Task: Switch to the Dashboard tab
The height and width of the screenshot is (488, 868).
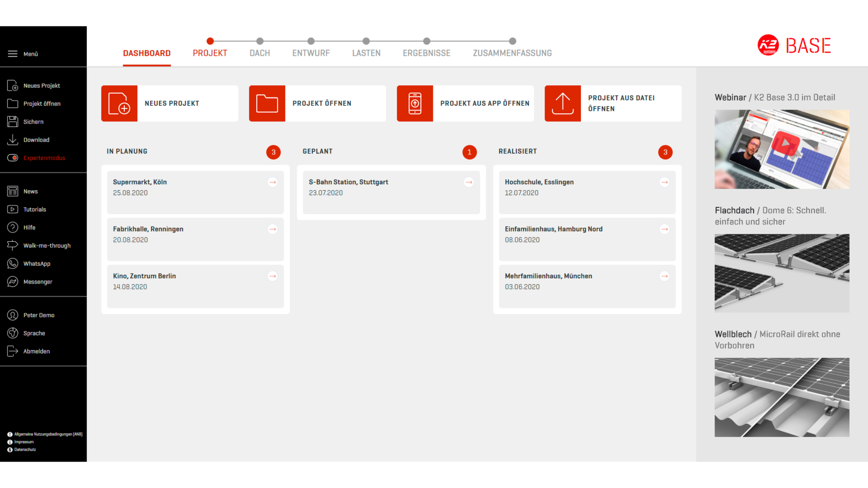Action: (146, 53)
